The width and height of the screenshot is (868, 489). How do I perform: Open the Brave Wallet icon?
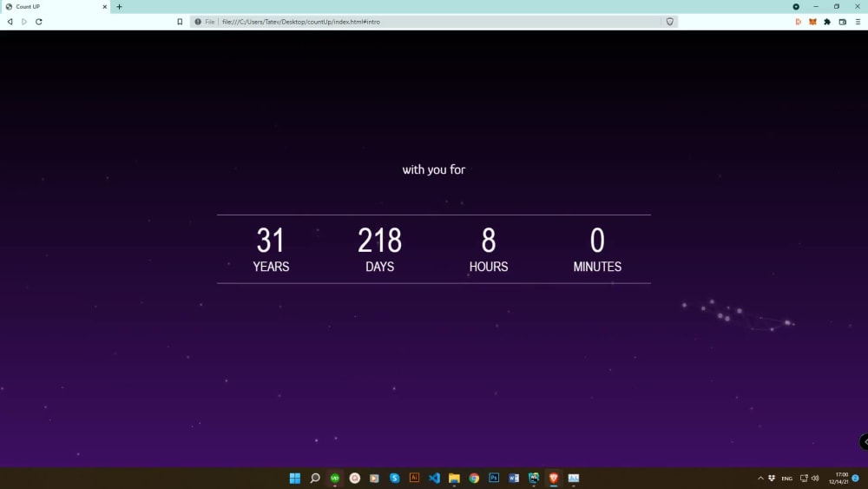coord(843,22)
